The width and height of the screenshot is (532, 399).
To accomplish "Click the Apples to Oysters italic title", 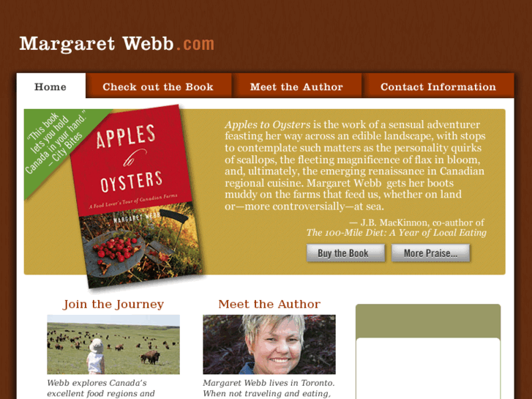I will click(267, 124).
